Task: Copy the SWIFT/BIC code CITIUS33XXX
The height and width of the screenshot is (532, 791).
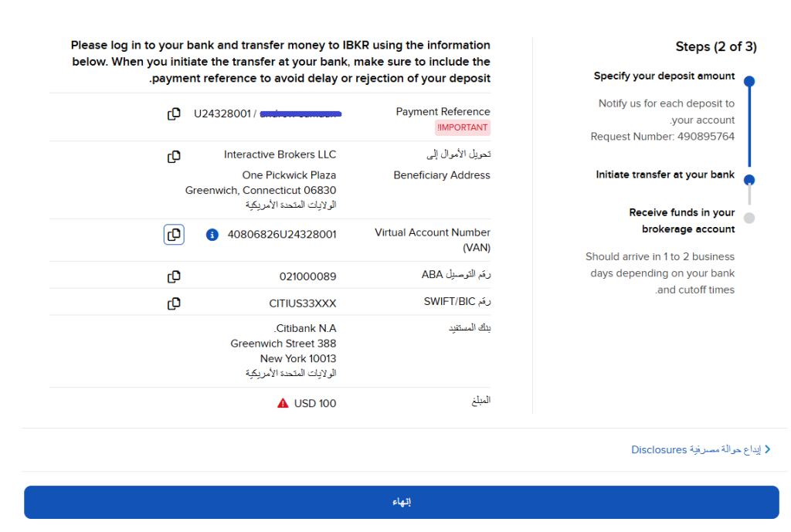Action: (174, 303)
